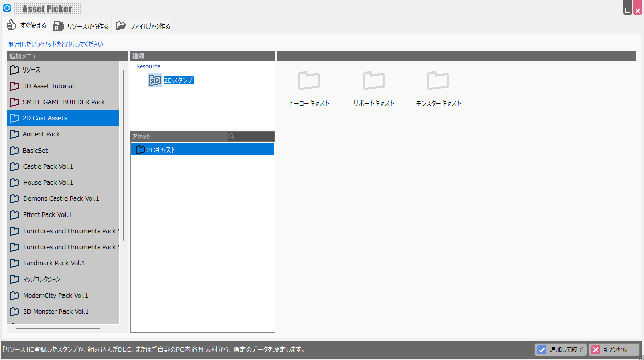Open the サポートキャスト folder icon
This screenshot has width=644, height=360.
click(373, 81)
